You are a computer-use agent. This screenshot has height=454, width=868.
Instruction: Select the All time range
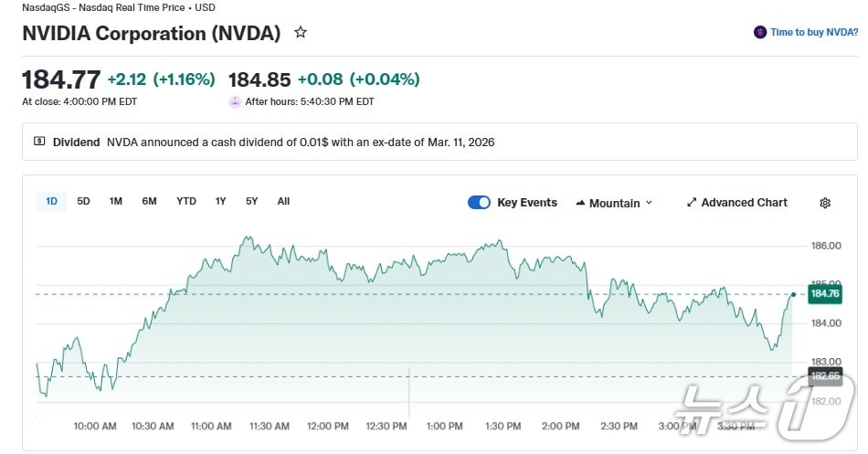283,201
